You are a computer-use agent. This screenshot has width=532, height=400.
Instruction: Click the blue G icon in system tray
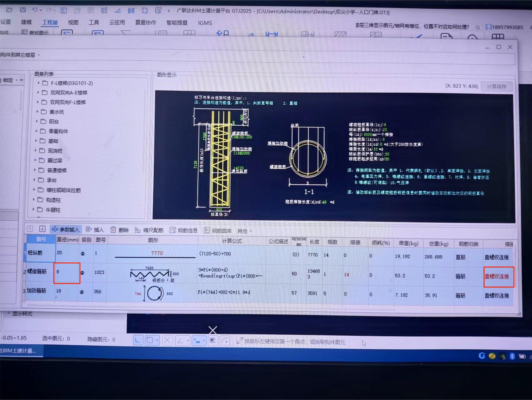[482, 356]
